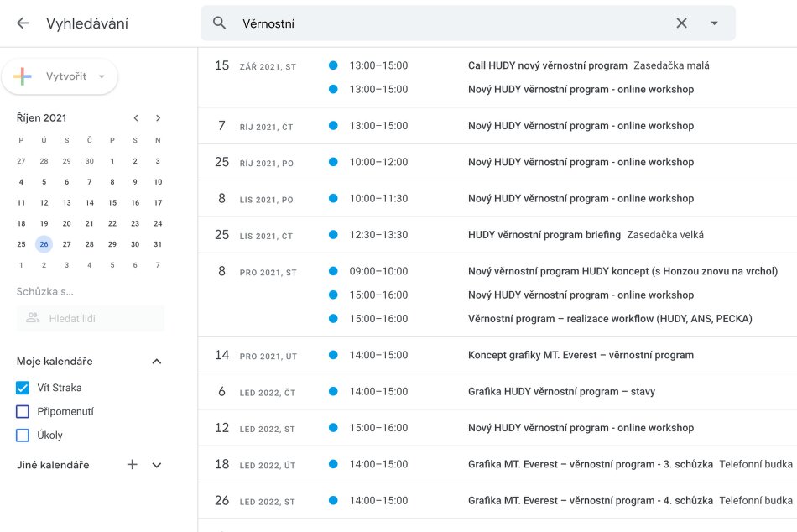Screen dimensions: 797x532
Task: Open the 12 led 2022 online workshop event
Action: pyautogui.click(x=581, y=428)
